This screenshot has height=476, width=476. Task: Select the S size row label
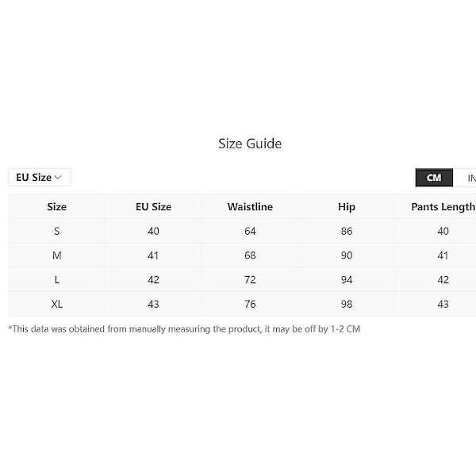click(x=57, y=231)
